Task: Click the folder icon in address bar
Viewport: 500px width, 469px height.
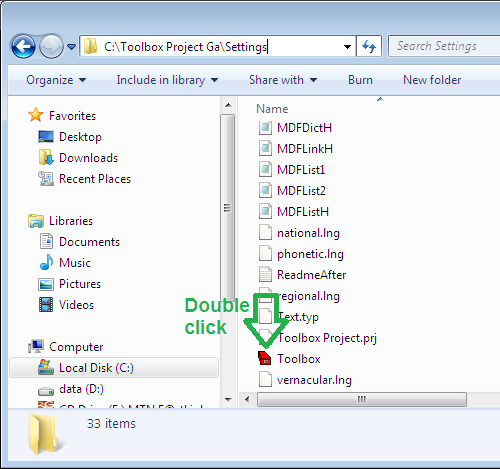Action: pos(90,46)
